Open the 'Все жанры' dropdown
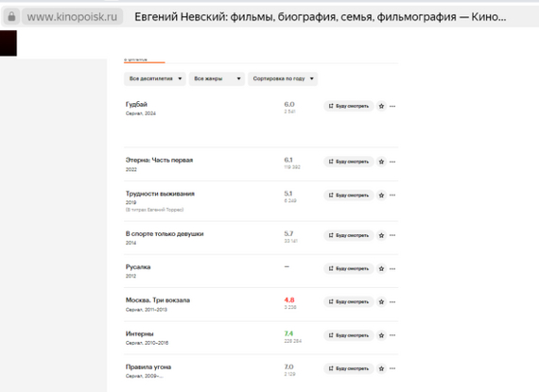The image size is (539, 392). (217, 78)
